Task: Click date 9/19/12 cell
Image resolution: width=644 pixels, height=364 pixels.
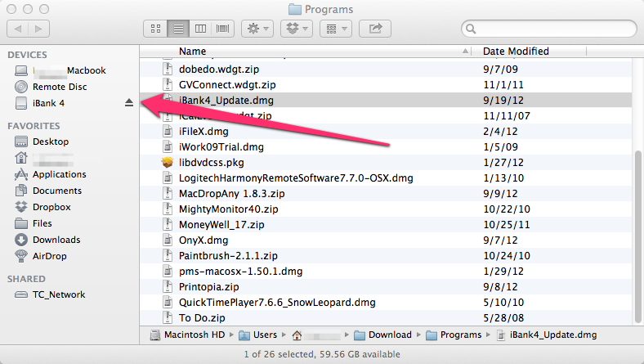Action: [503, 101]
